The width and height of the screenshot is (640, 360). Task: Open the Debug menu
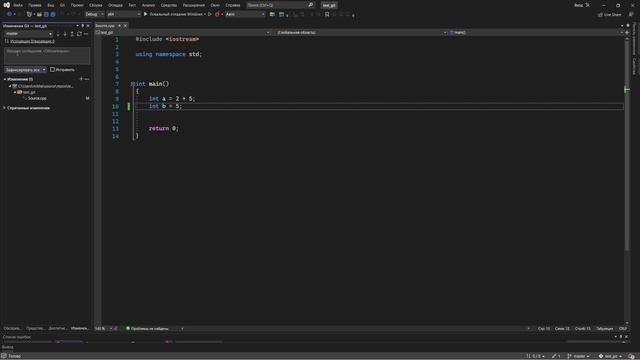[x=115, y=5]
